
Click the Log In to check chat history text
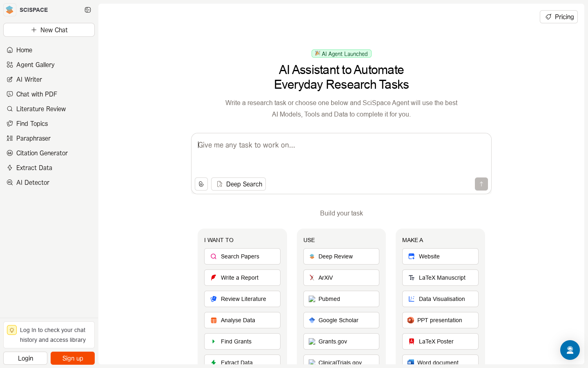click(x=53, y=335)
